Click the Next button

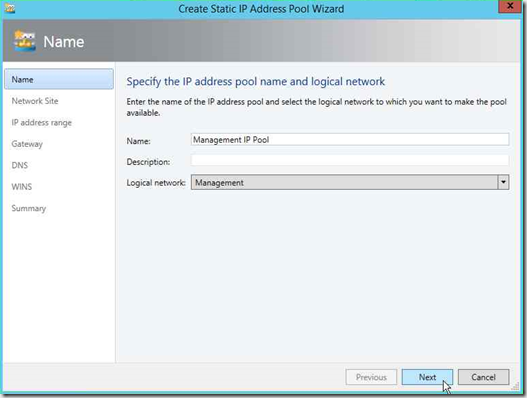(427, 377)
